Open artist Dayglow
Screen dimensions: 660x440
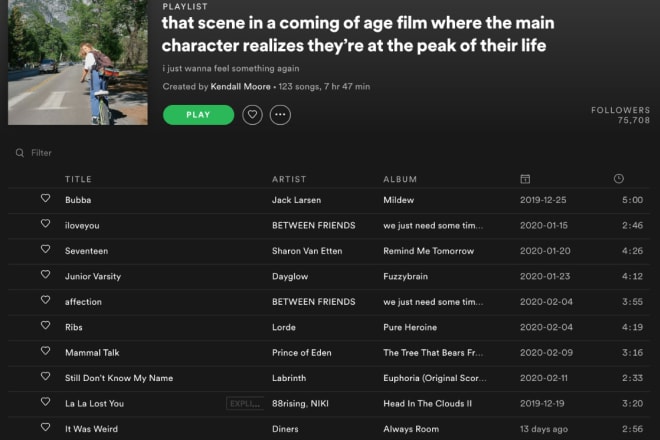coord(290,277)
